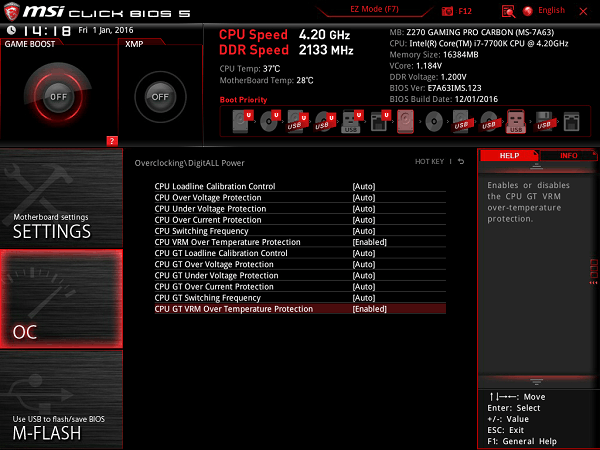Select the highlighted legacy USB key boot icon
Image resolution: width=600 pixels, height=450 pixels.
tap(516, 121)
